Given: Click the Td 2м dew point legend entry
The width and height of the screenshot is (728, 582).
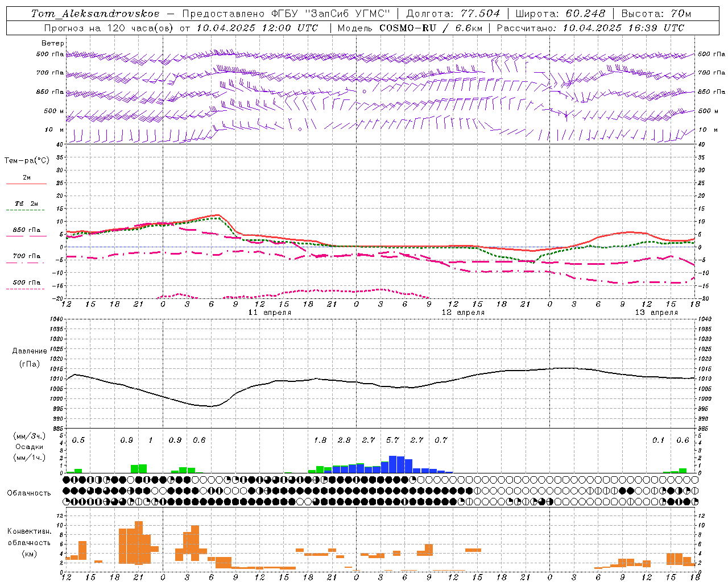Looking at the screenshot, I should (x=26, y=203).
